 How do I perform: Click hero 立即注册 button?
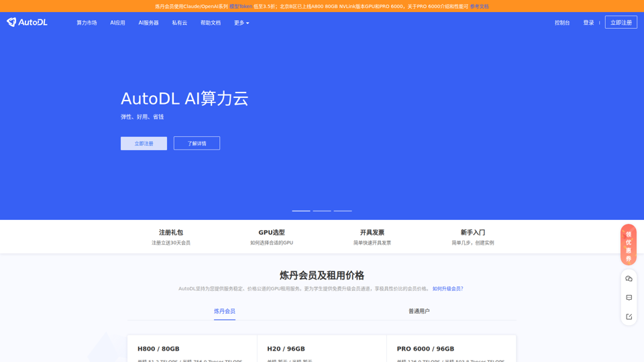(x=144, y=143)
